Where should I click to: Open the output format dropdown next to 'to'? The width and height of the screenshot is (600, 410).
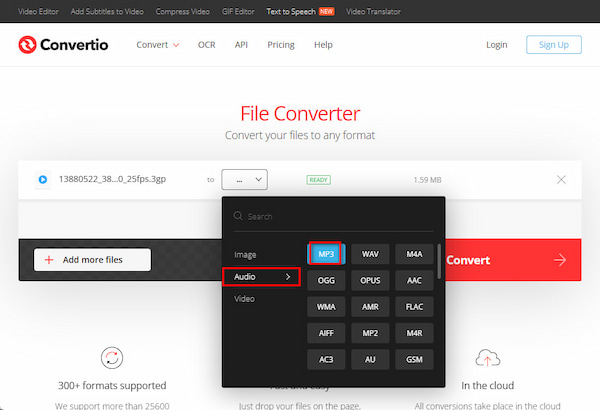click(x=245, y=180)
